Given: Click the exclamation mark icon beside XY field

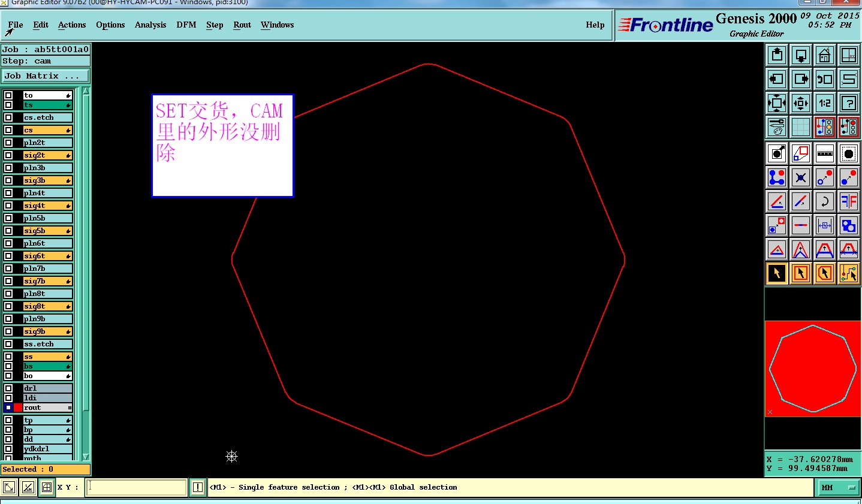Looking at the screenshot, I should (198, 487).
